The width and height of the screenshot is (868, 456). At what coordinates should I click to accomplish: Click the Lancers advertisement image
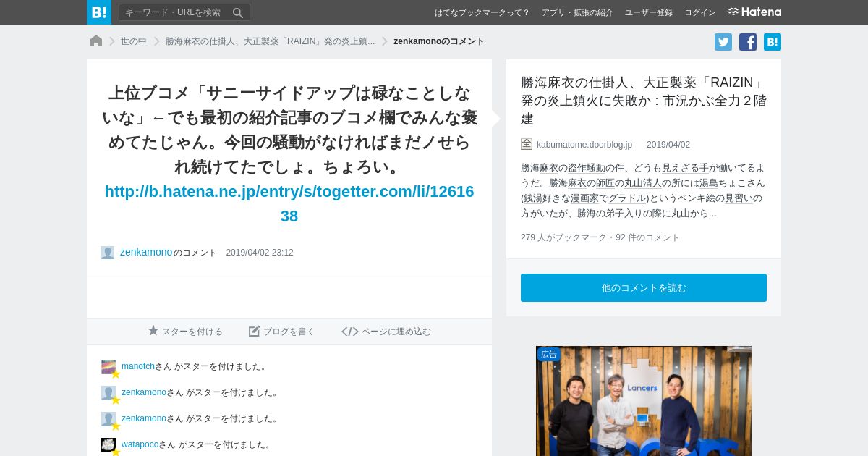(x=644, y=401)
